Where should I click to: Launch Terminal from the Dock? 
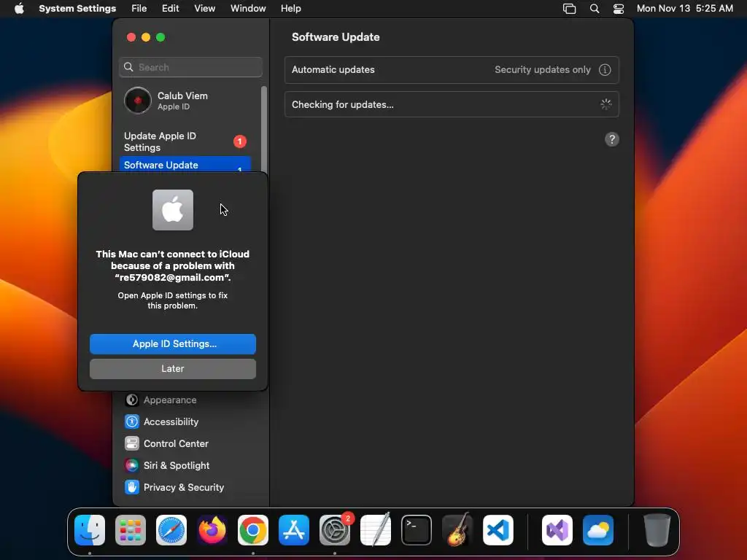(x=417, y=530)
